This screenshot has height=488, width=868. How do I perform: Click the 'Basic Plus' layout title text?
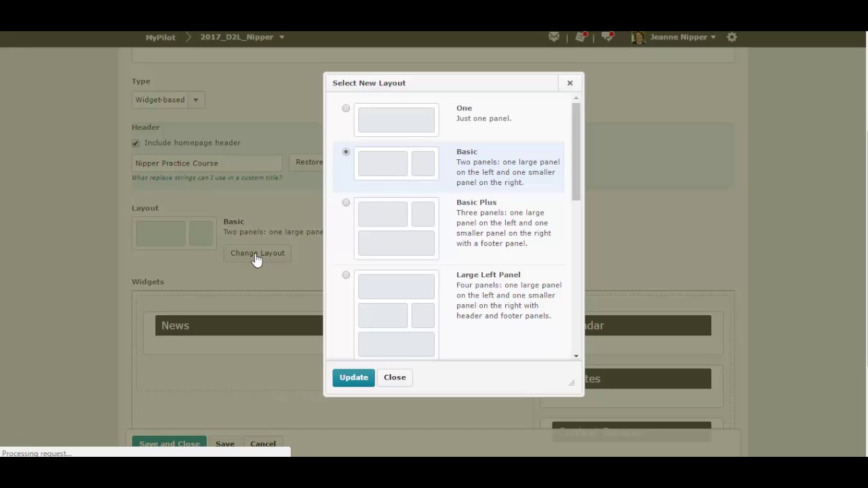(476, 203)
